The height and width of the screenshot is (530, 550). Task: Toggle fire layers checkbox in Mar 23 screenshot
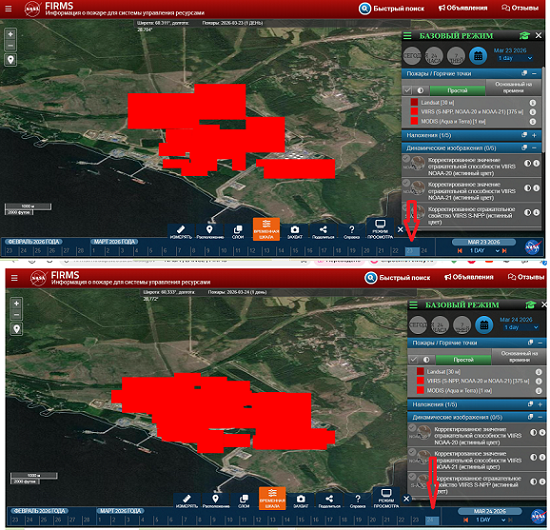(x=407, y=90)
